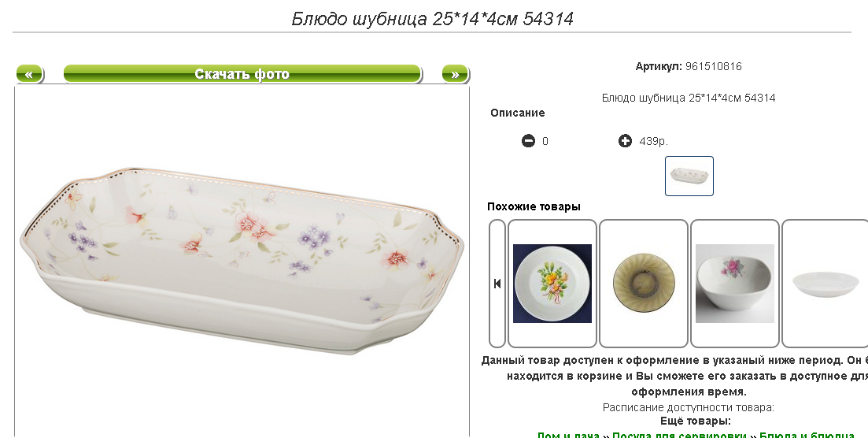868x438 pixels.
Task: Click the article number 961510816
Action: (714, 66)
